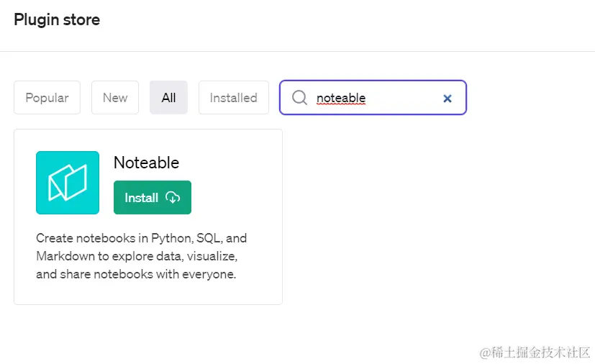This screenshot has height=364, width=595.
Task: Clear the search with the X icon
Action: pyautogui.click(x=448, y=99)
